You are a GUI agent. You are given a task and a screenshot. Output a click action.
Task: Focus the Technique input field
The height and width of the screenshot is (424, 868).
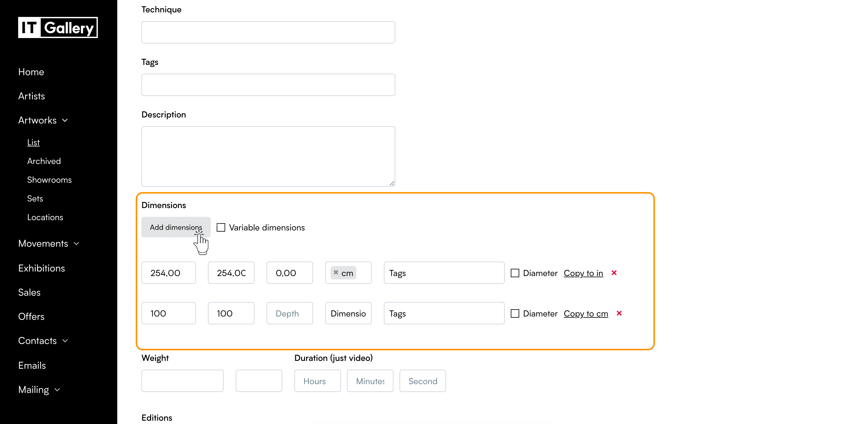click(268, 32)
